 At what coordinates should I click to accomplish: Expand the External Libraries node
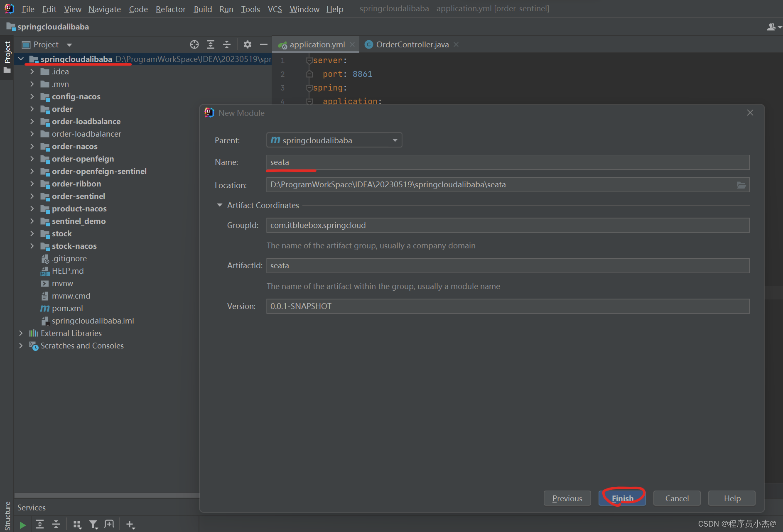pyautogui.click(x=21, y=333)
